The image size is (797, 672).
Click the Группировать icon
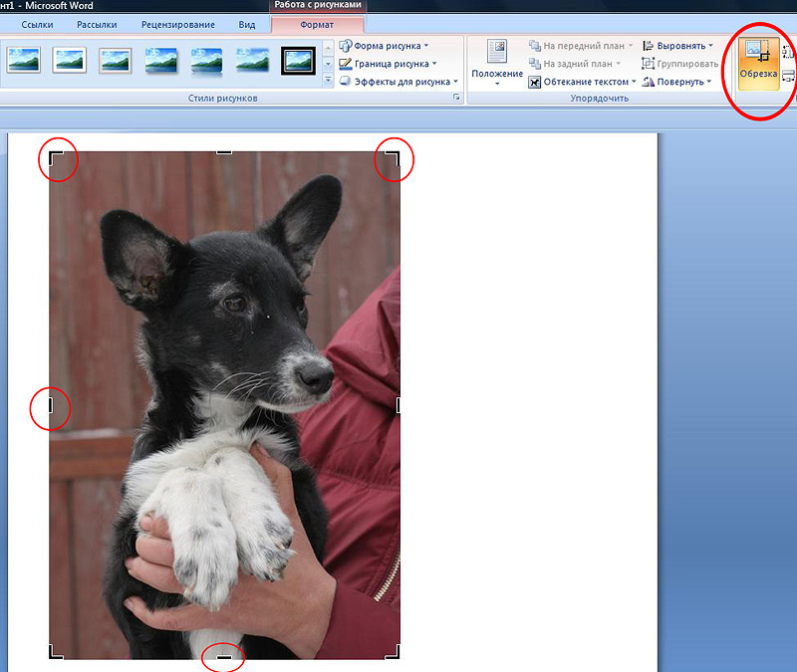tap(649, 64)
